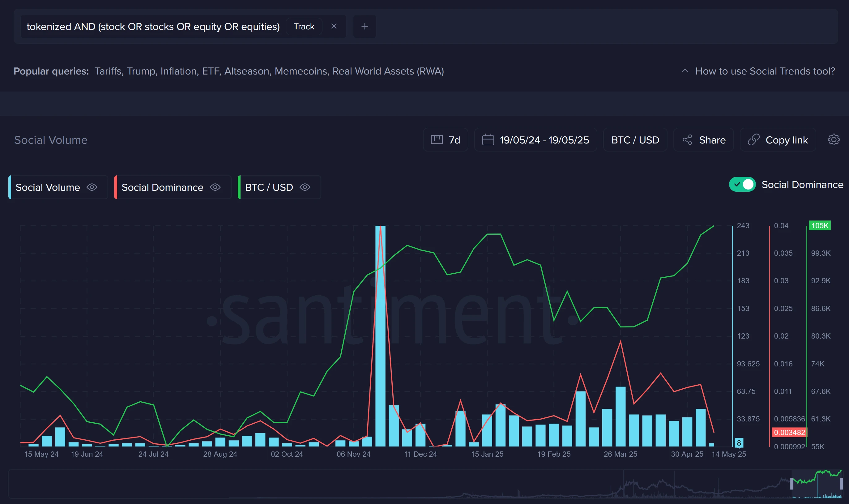Hide the BTC / USD line using its eye toggle
Screen dimensions: 849x504
point(305,187)
